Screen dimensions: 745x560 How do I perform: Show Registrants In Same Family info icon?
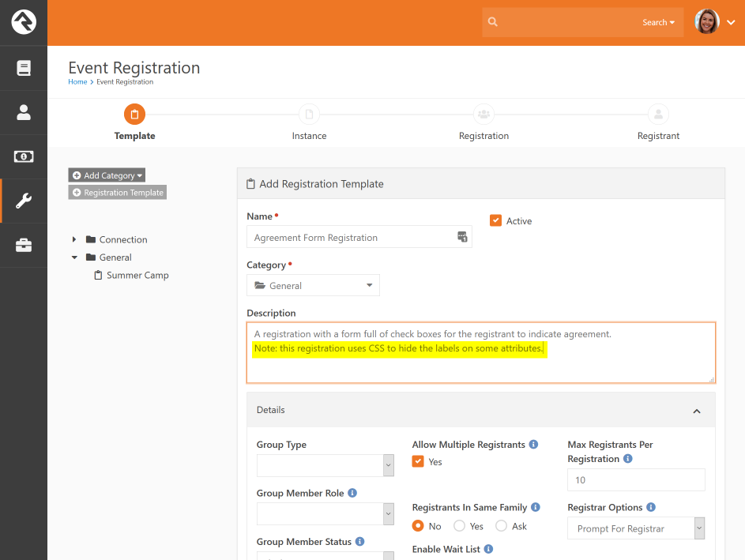click(536, 507)
